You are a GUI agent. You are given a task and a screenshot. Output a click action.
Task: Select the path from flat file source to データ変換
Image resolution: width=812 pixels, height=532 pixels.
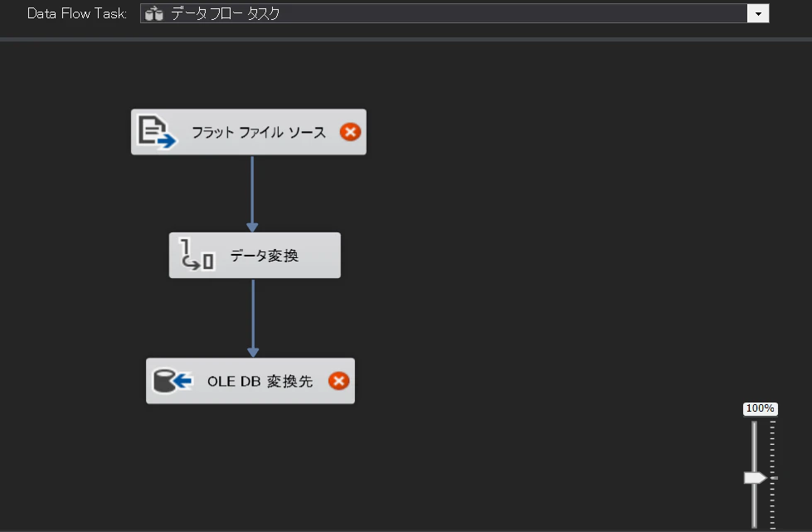252,193
